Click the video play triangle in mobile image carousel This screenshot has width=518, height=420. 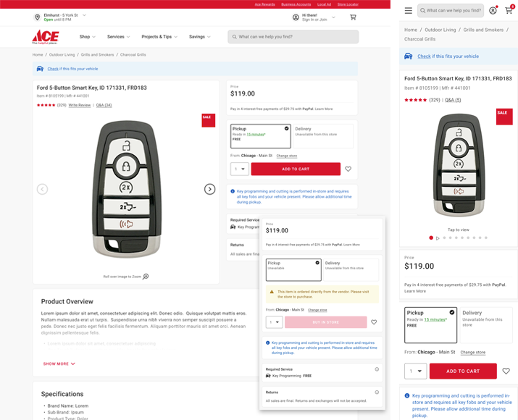click(x=438, y=238)
